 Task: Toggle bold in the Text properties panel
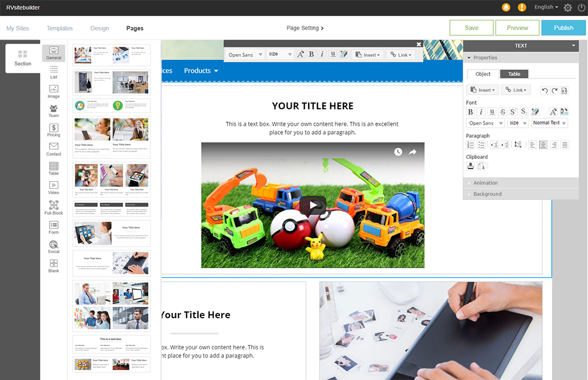pos(470,112)
